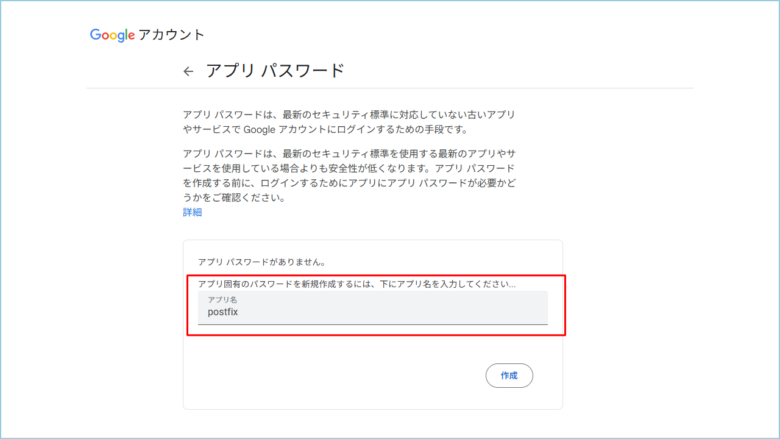
Task: Click the アプリ パスワード page heading
Action: tap(275, 71)
